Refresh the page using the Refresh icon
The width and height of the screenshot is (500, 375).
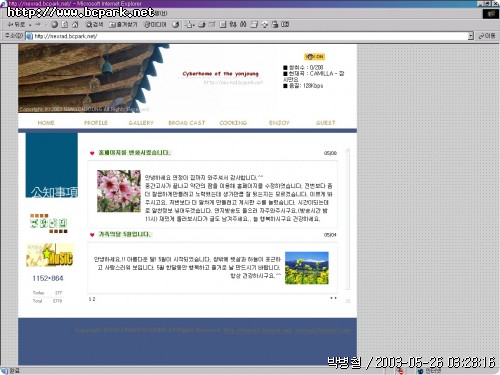(65, 25)
